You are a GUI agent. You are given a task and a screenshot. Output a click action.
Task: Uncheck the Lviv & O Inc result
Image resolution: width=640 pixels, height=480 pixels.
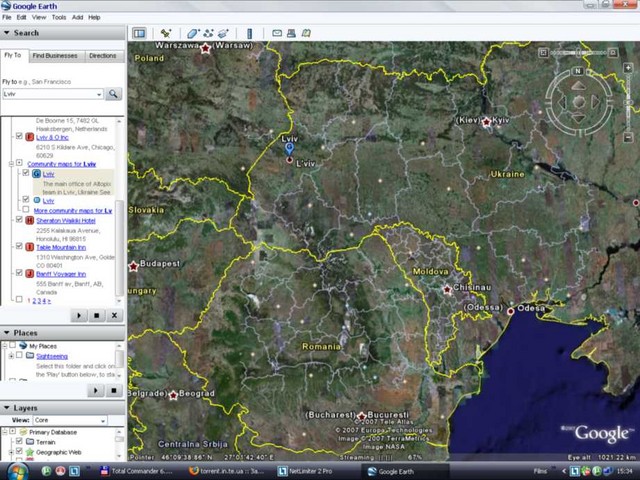pyautogui.click(x=19, y=136)
